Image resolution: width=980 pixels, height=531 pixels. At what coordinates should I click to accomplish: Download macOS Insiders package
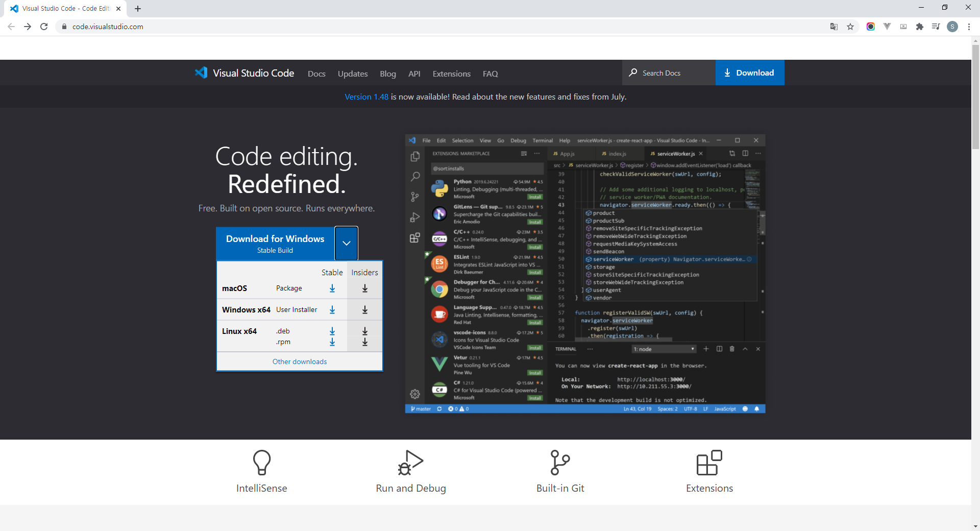[365, 288]
